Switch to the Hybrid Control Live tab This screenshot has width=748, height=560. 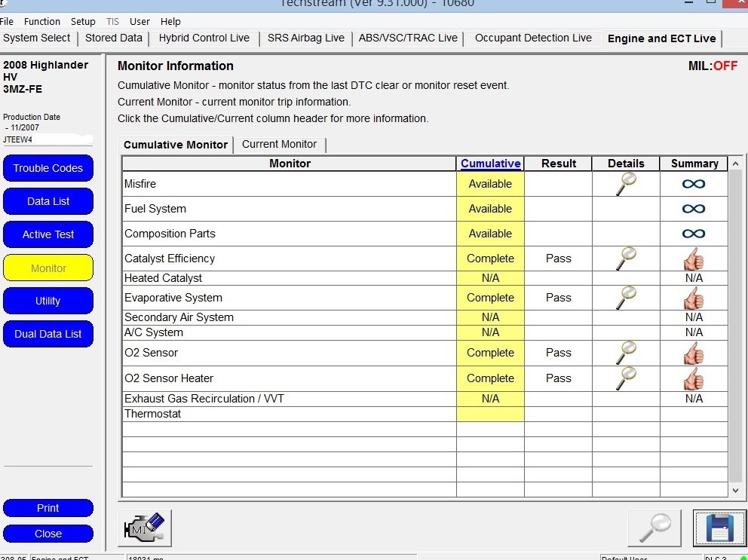tap(204, 38)
